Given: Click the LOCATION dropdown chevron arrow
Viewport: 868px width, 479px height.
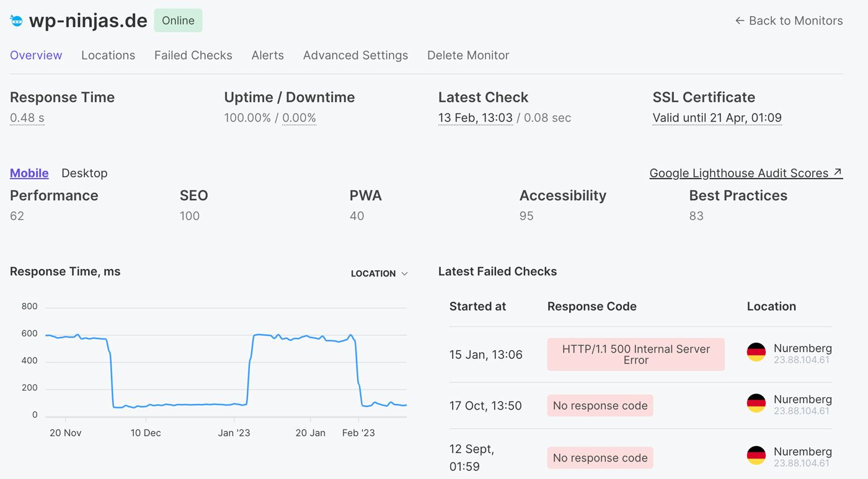Looking at the screenshot, I should point(405,274).
